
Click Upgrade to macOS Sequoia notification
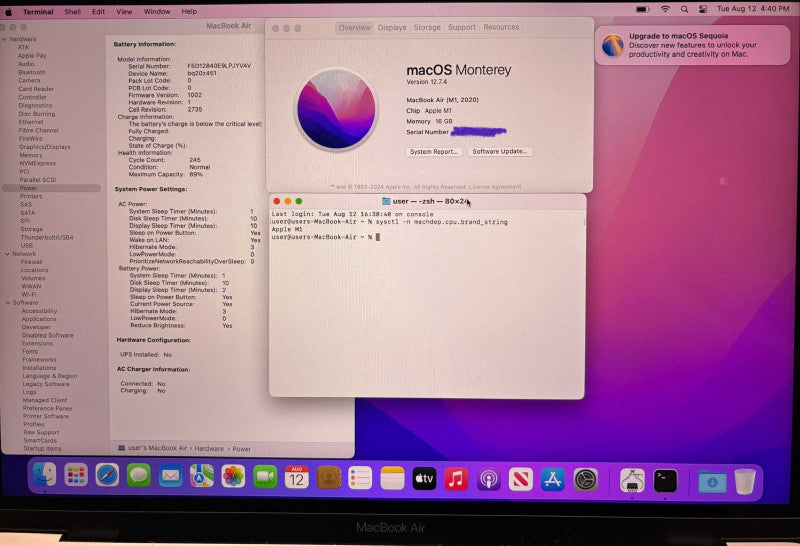692,45
